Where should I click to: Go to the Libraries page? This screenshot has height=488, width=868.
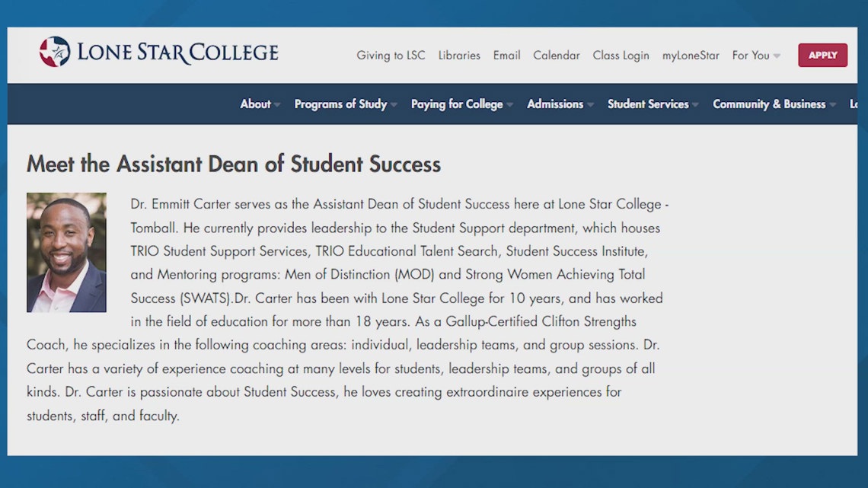pyautogui.click(x=459, y=56)
